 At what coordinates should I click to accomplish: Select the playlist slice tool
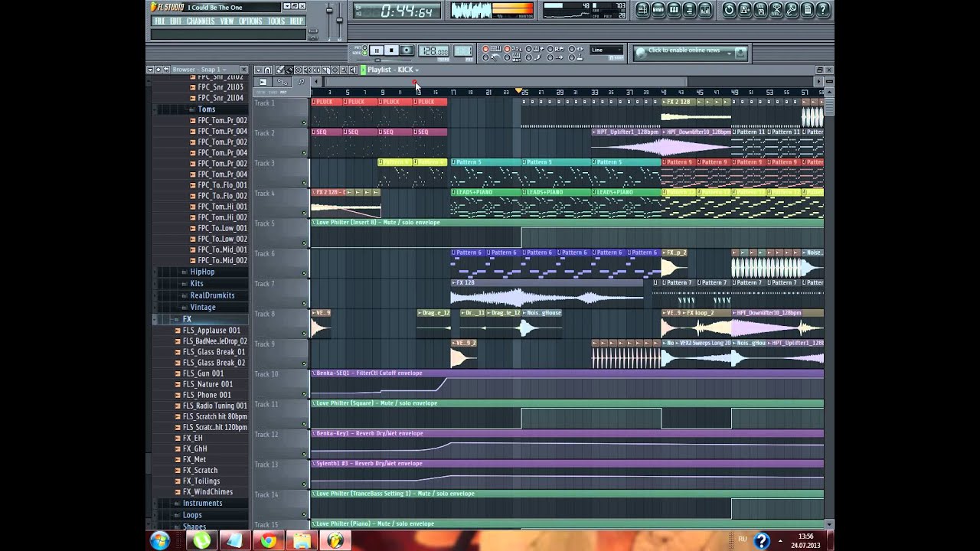click(326, 70)
